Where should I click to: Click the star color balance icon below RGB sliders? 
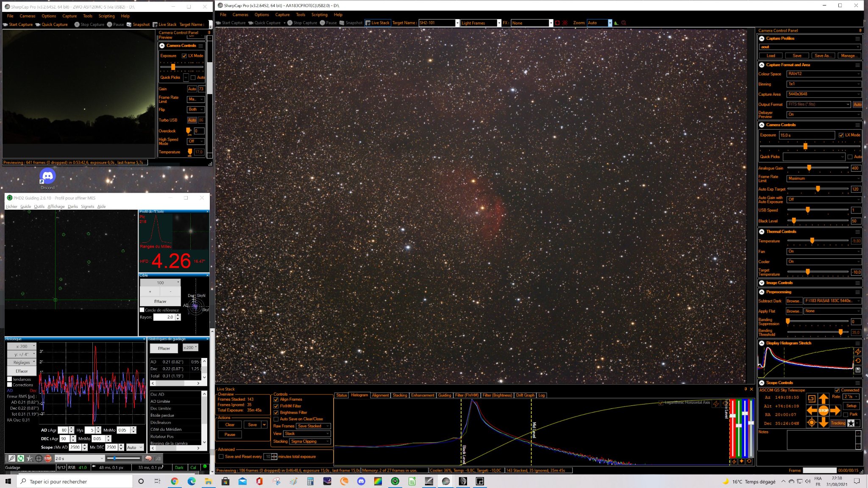point(741,461)
